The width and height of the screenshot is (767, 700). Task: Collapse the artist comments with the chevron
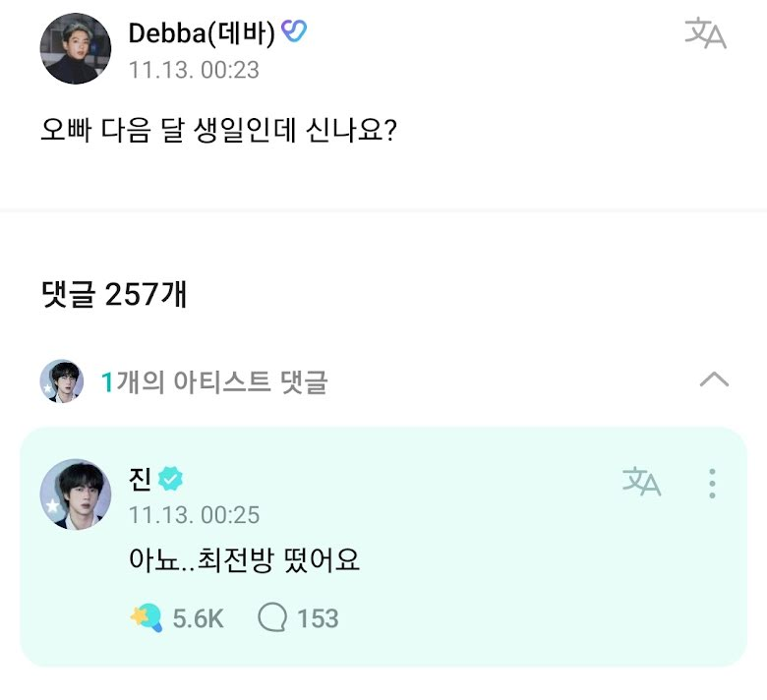714,379
